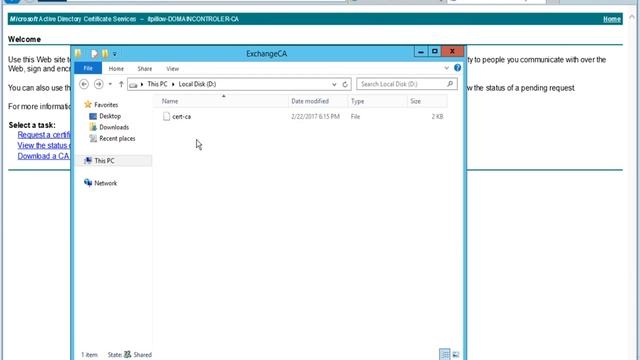
Task: Switch to the Home ribbon tab
Action: [116, 69]
